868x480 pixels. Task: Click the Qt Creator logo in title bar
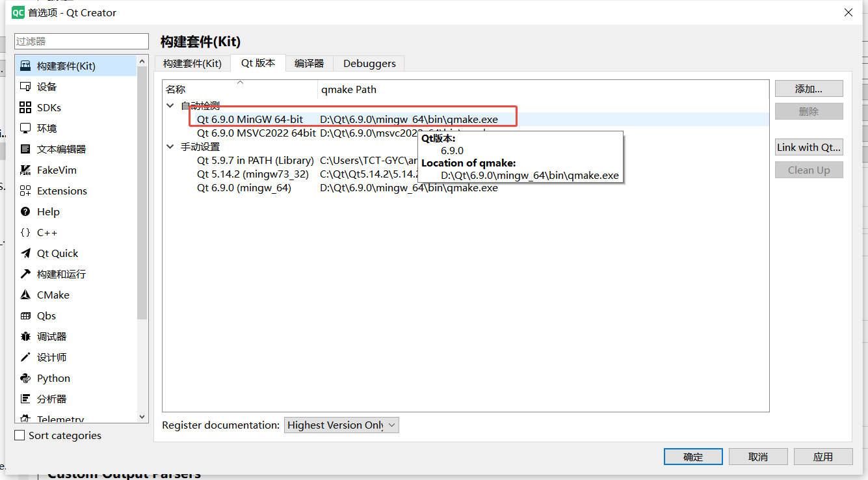18,12
